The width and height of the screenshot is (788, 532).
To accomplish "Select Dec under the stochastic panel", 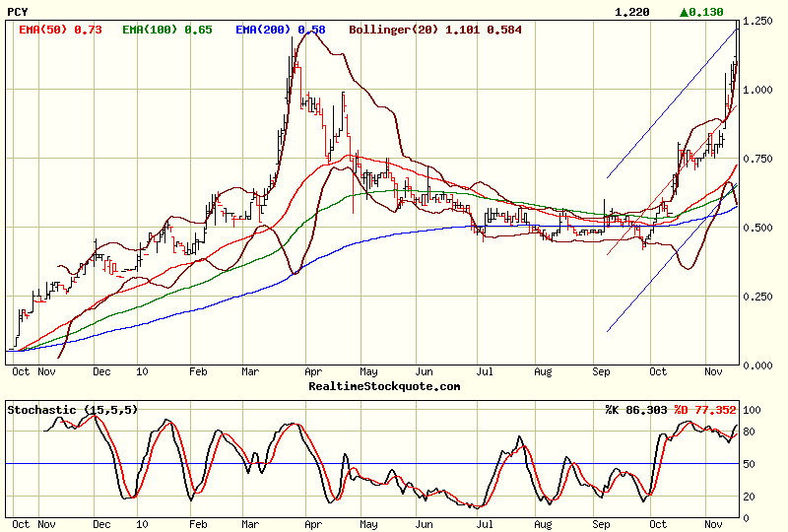I will (x=101, y=524).
